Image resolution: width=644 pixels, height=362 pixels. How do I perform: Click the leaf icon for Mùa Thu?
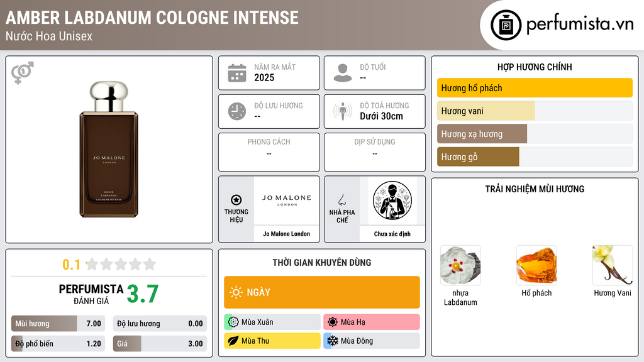[x=233, y=341]
